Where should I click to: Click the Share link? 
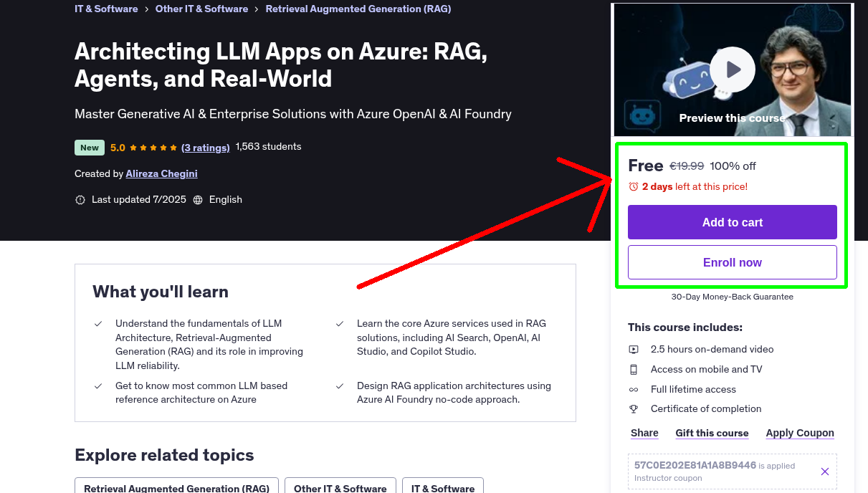pyautogui.click(x=644, y=433)
